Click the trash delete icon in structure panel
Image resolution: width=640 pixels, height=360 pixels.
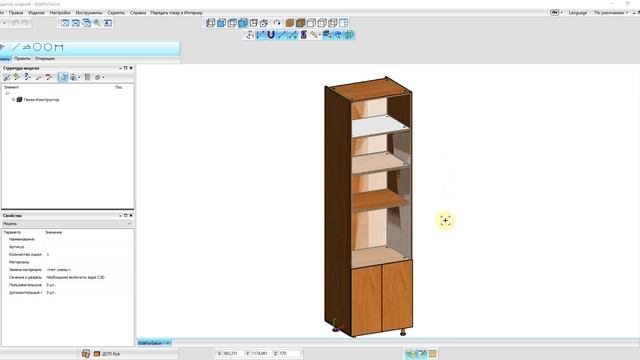87,77
